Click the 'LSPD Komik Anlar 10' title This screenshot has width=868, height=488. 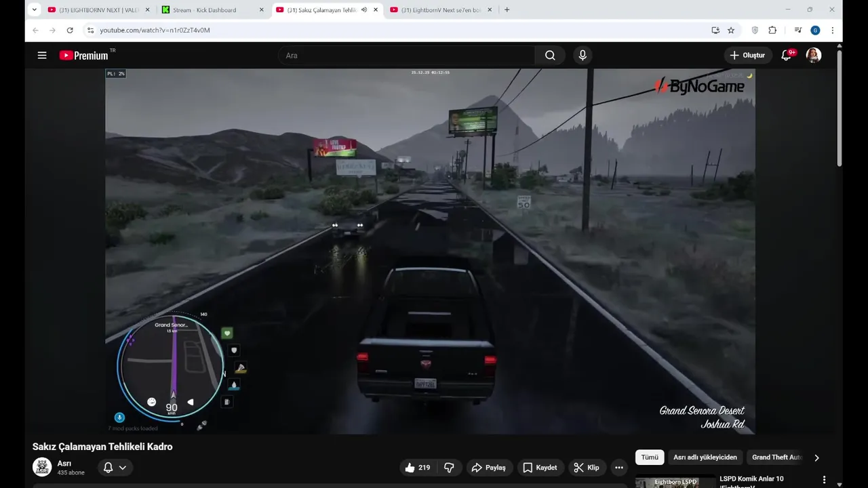(751, 479)
